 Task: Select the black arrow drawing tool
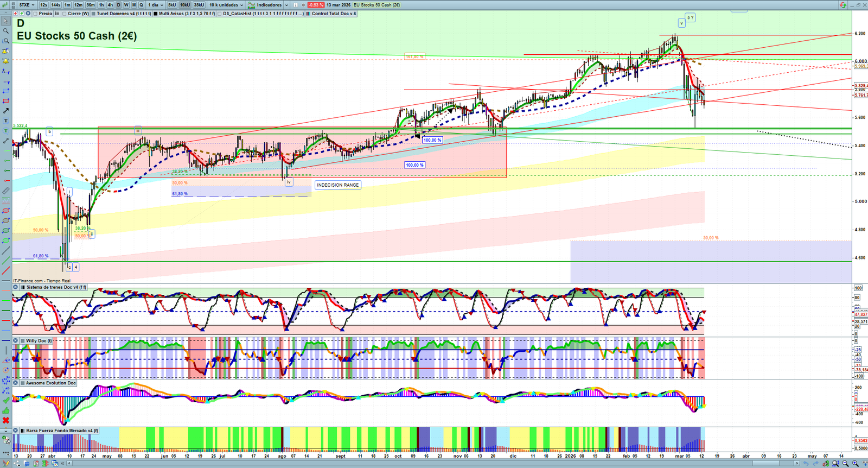click(6, 111)
